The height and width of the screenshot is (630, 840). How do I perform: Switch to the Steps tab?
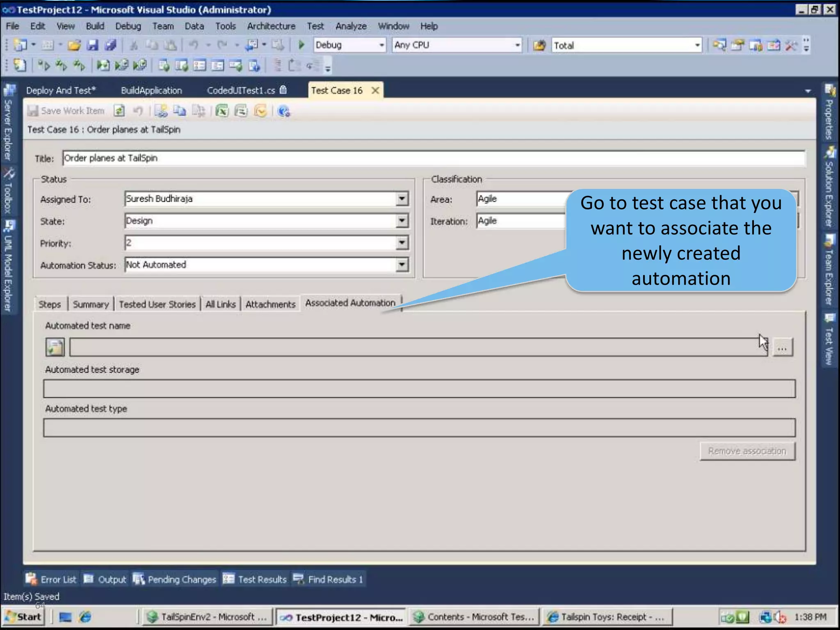[50, 304]
